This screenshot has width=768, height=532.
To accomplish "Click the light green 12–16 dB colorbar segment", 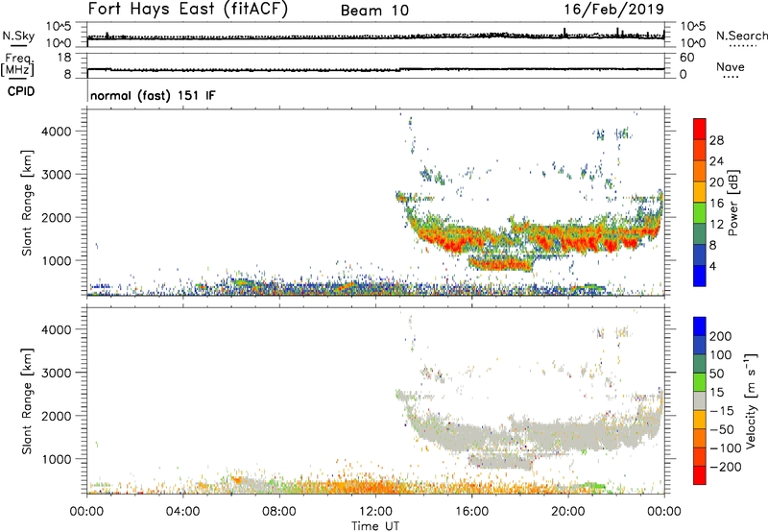I will pyautogui.click(x=700, y=212).
